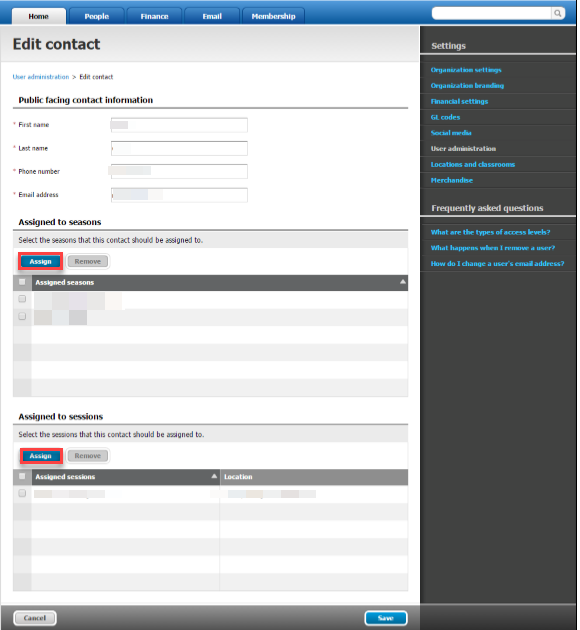
Task: Open Organization branding settings link
Action: pyautogui.click(x=467, y=86)
